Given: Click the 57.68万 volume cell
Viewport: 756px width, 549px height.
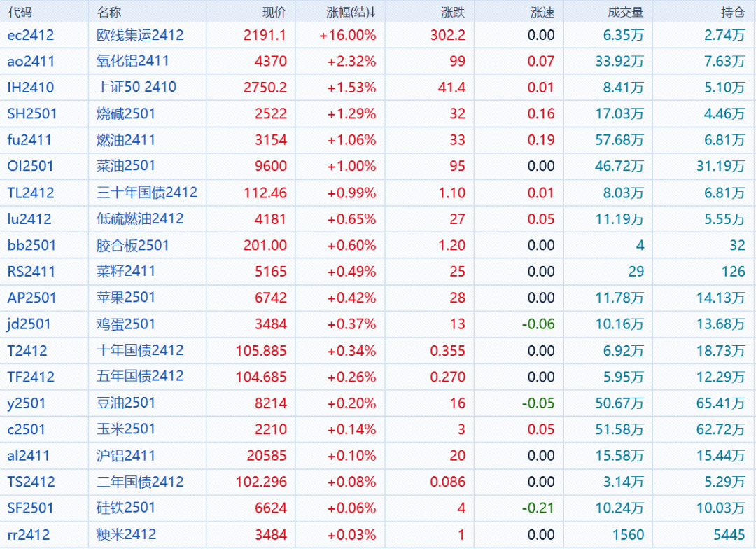Looking at the screenshot, I should point(620,140).
